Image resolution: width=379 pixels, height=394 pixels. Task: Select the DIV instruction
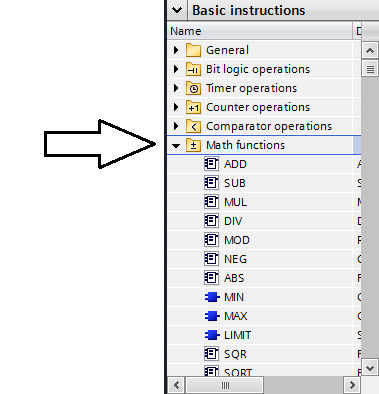pyautogui.click(x=233, y=221)
